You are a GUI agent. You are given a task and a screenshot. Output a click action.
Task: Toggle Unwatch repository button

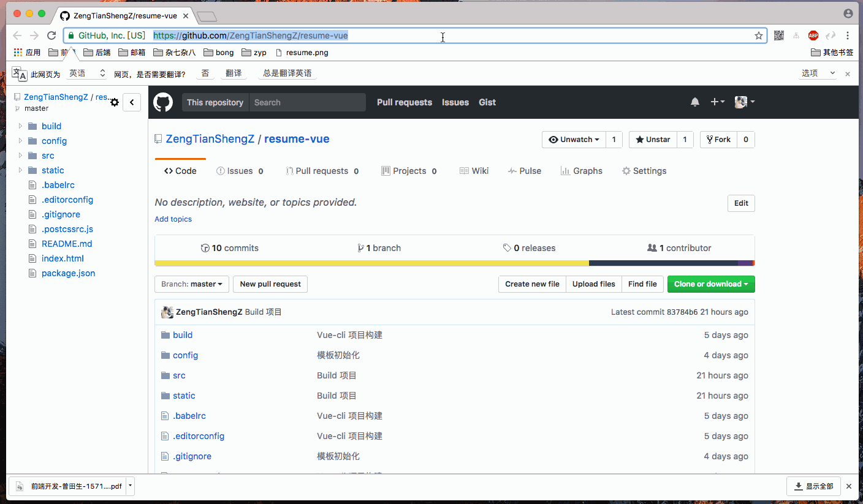[x=574, y=140]
